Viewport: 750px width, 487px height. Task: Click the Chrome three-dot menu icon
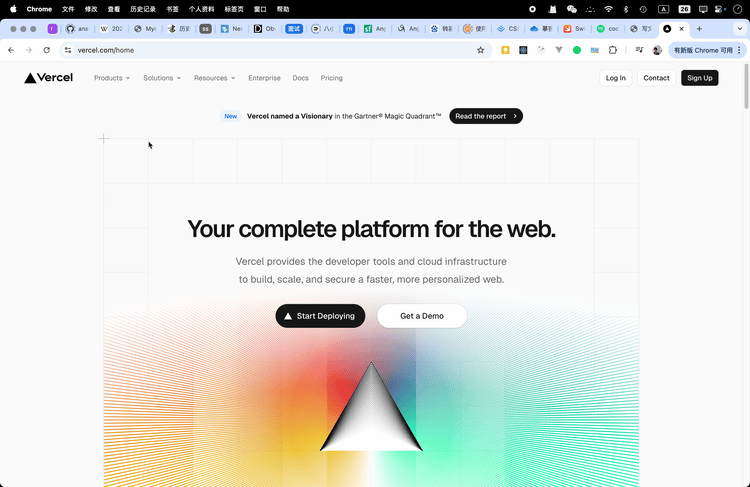pyautogui.click(x=739, y=50)
